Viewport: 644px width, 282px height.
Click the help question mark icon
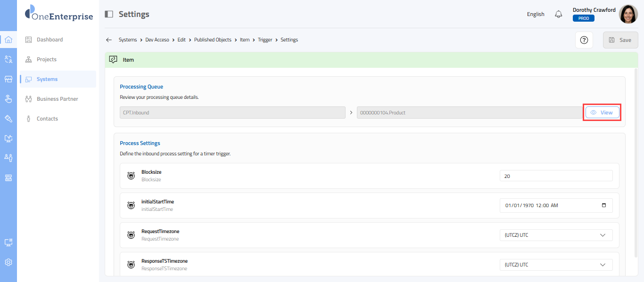coord(584,40)
